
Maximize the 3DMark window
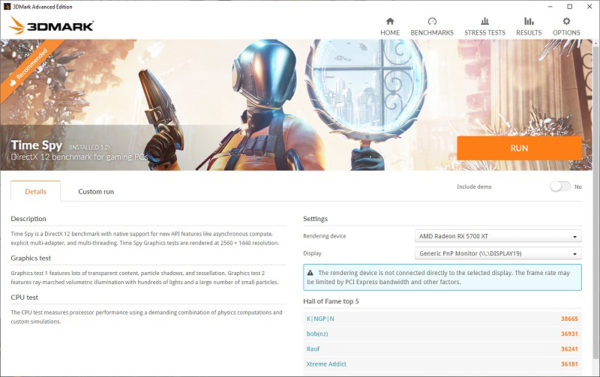570,7
